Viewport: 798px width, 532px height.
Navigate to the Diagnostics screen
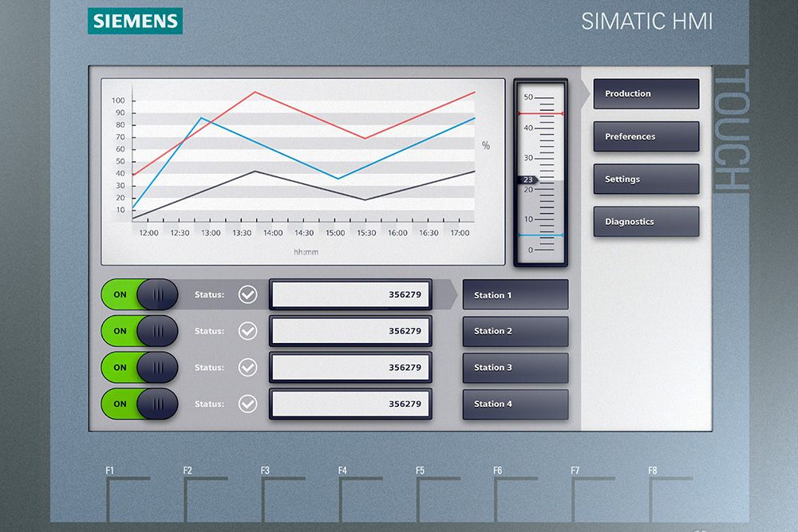point(646,222)
